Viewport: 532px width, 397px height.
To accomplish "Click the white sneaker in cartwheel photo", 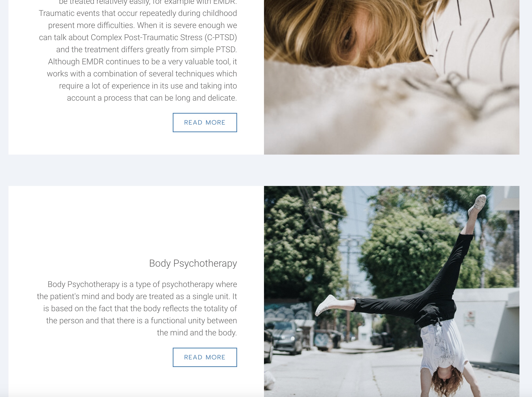I will 326,305.
